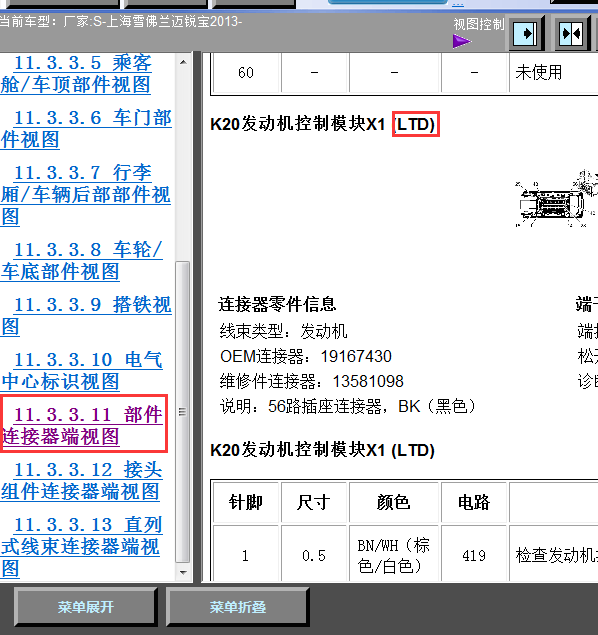The image size is (598, 635).
Task: Click scrollbar down arrow in left panel
Action: (183, 573)
